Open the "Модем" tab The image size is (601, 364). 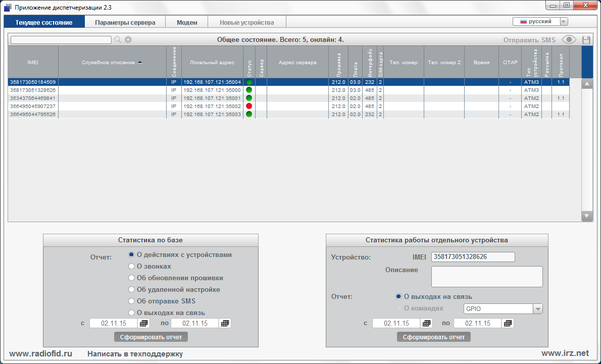[x=187, y=23]
